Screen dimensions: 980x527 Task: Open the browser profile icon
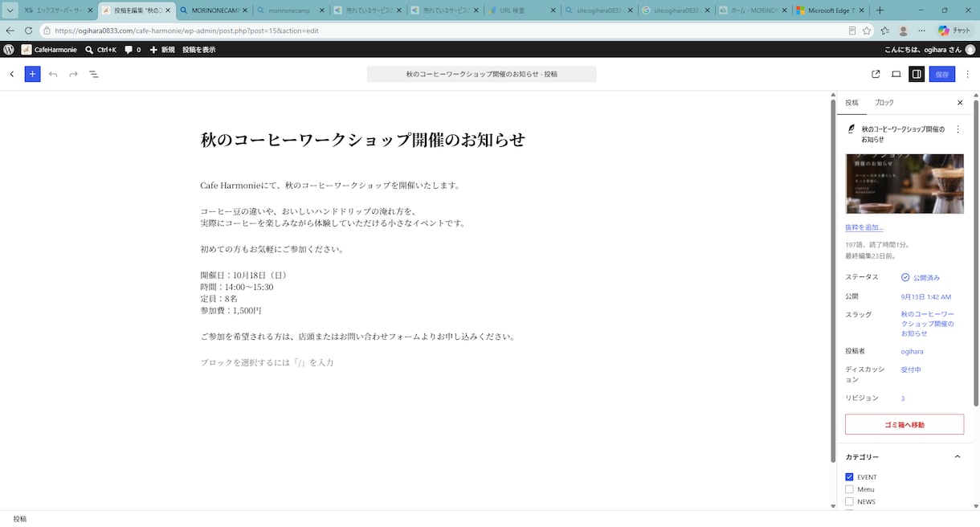(x=903, y=31)
